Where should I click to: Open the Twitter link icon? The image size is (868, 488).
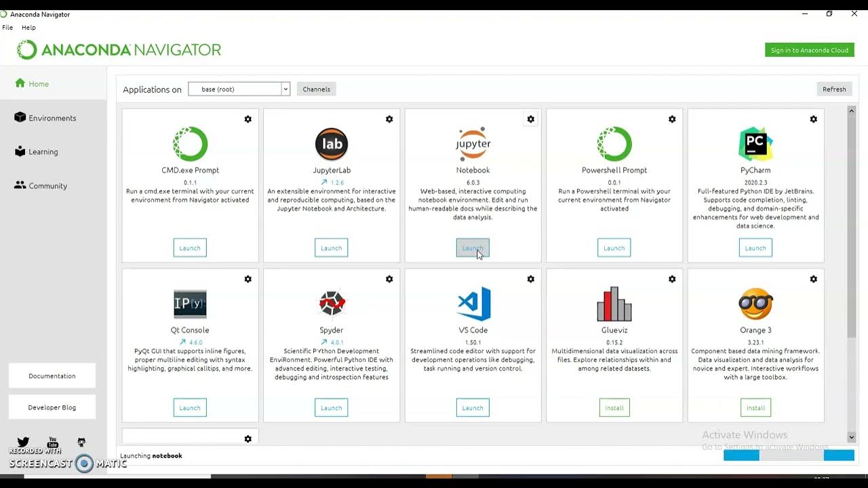coord(23,442)
